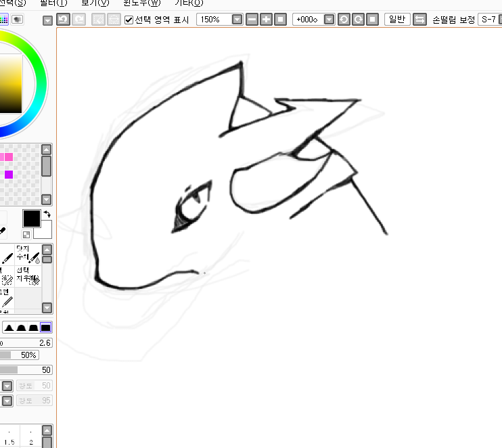This screenshot has height=448, width=502.
Task: Click the Undo arrow in the toolbar
Action: [63, 20]
